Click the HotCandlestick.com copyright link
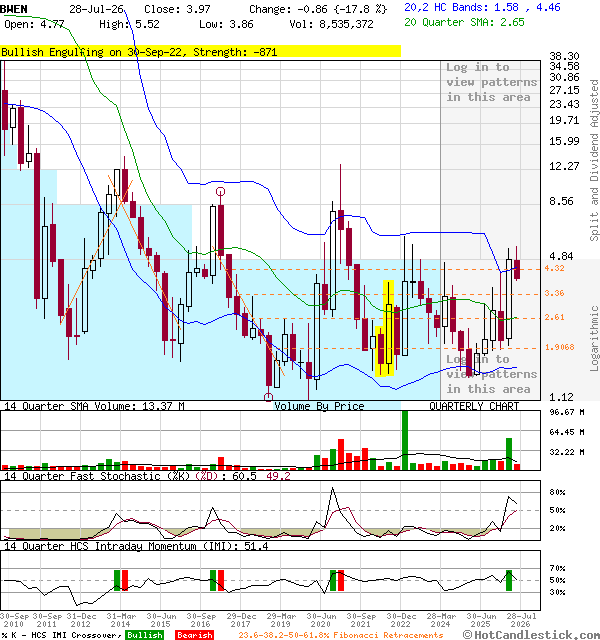This screenshot has height=640, width=600. tap(531, 635)
